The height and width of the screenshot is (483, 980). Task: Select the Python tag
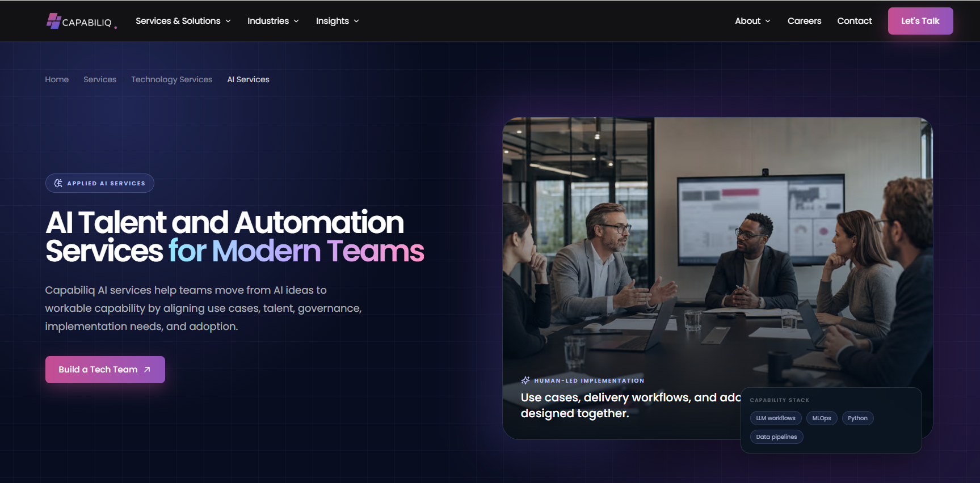pos(857,418)
